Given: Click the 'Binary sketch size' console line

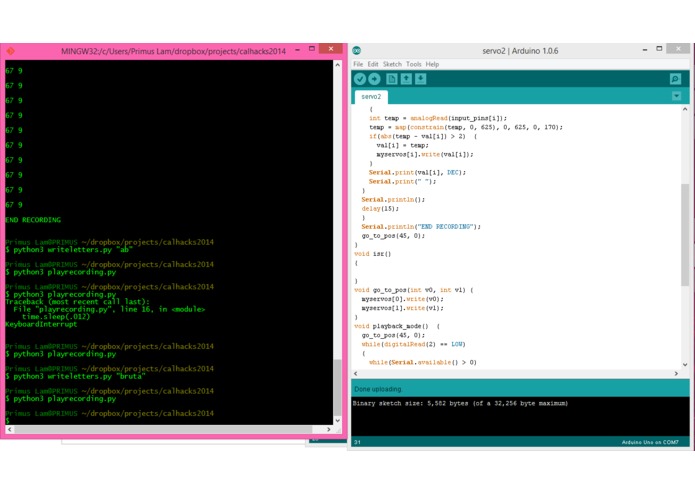Looking at the screenshot, I should click(x=460, y=403).
